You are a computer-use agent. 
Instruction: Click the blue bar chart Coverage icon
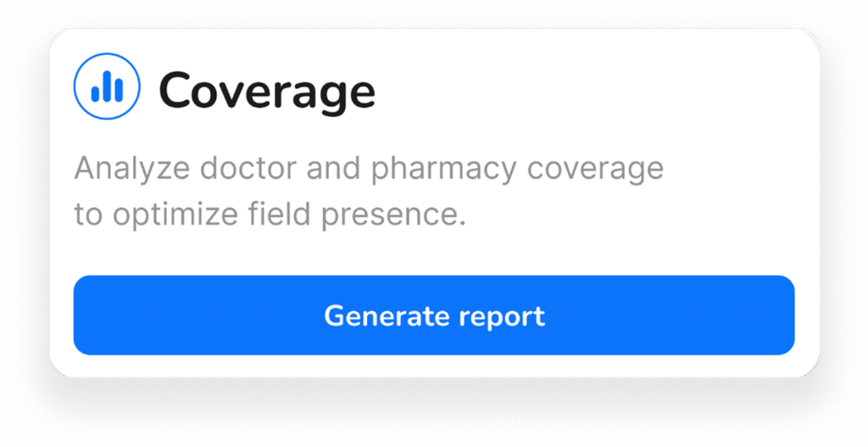[x=107, y=87]
